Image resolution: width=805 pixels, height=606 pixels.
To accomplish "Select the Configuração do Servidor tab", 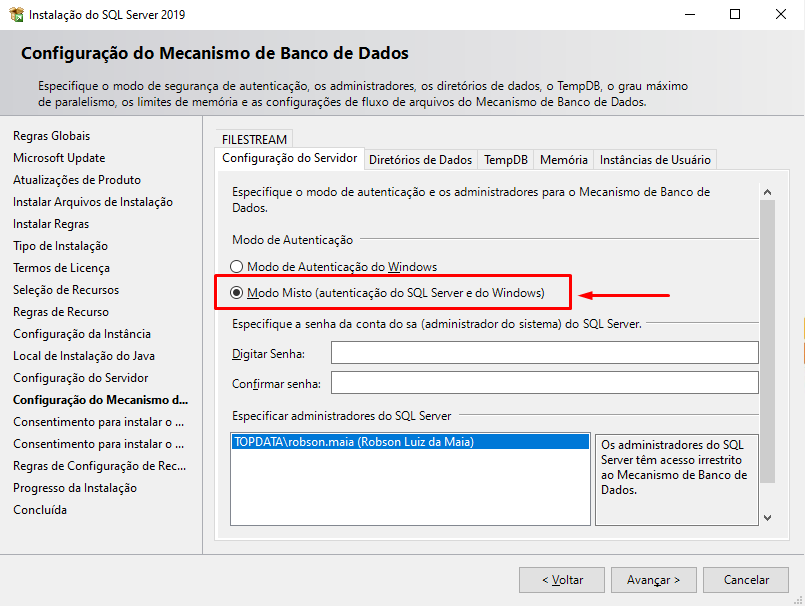I will coord(289,158).
